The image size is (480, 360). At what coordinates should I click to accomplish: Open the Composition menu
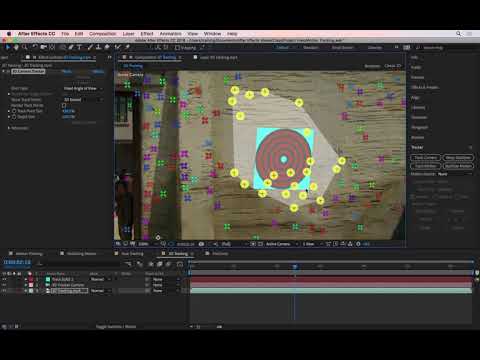point(103,34)
